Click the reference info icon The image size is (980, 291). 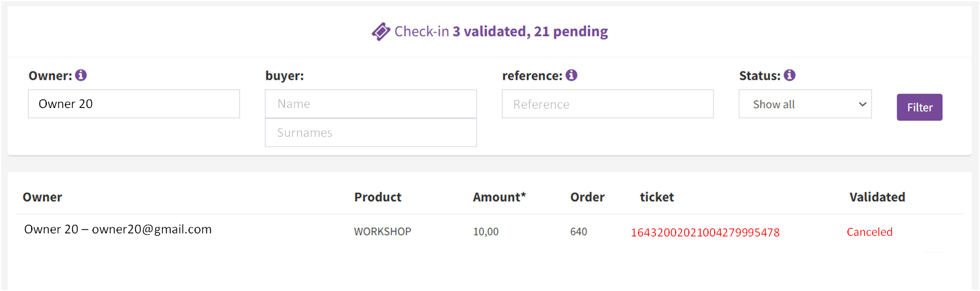tap(571, 75)
